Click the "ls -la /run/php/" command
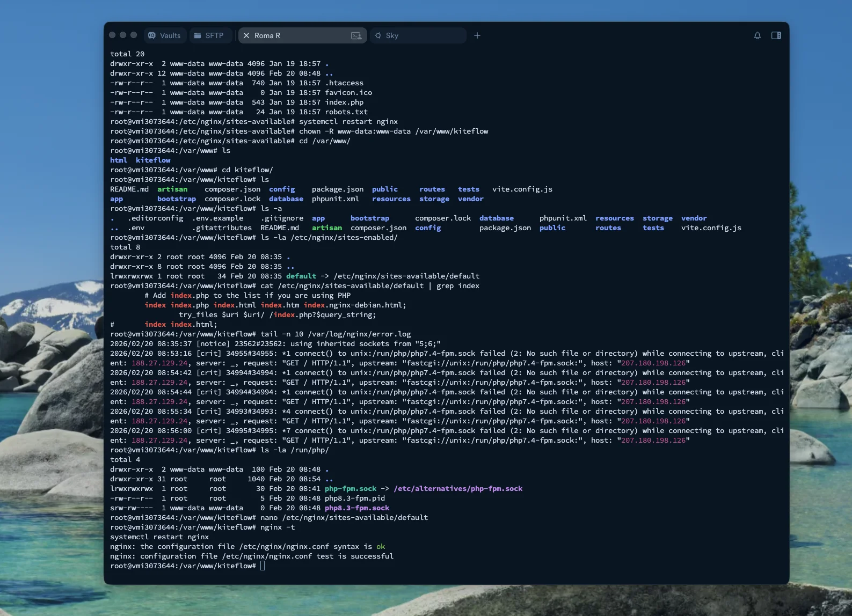The image size is (852, 616). (295, 450)
